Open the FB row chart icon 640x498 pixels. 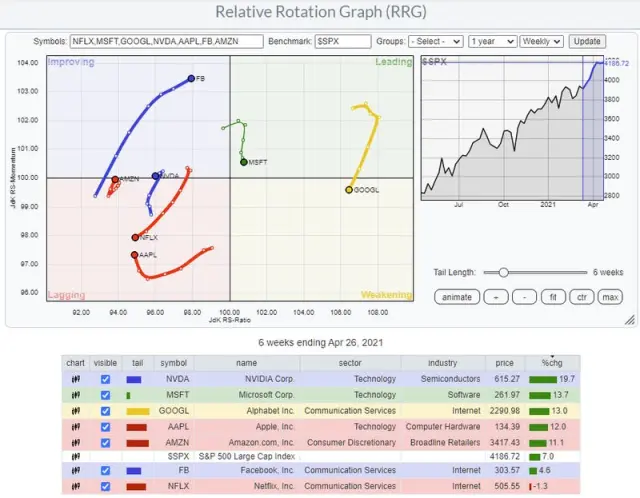pyautogui.click(x=76, y=471)
